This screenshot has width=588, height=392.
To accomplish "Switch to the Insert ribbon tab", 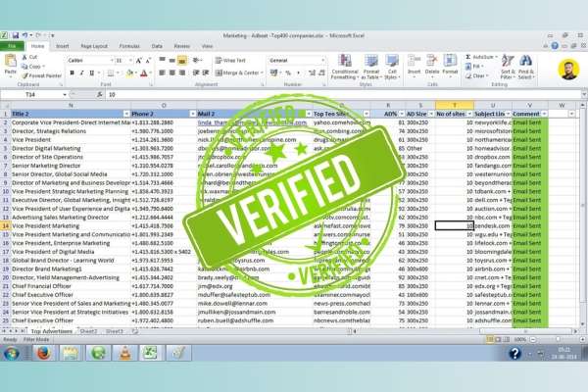I will (63, 46).
